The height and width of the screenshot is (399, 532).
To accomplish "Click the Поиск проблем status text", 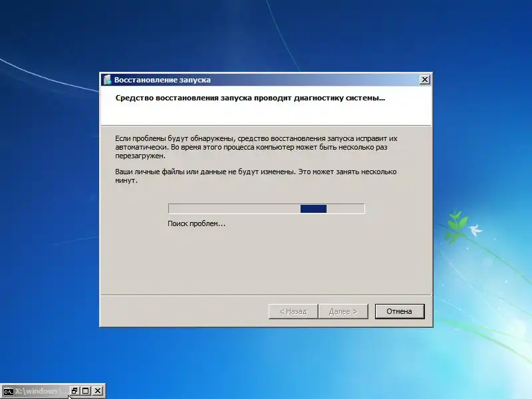I will 196,223.
